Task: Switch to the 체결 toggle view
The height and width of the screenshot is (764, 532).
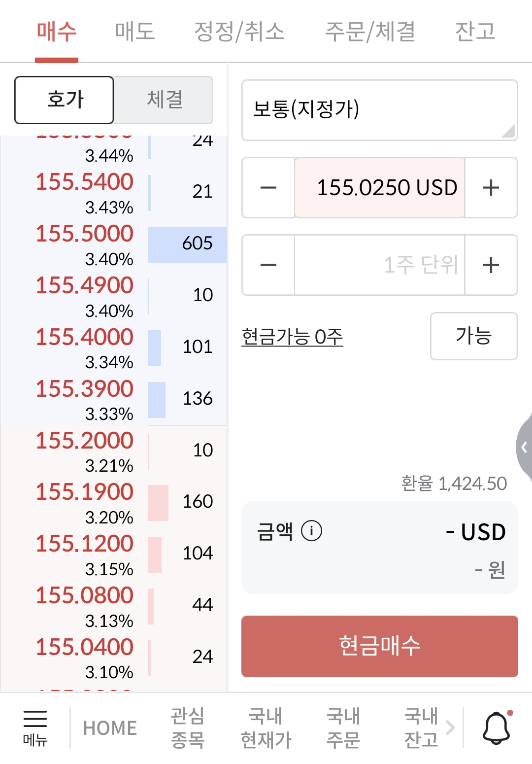Action: tap(164, 100)
